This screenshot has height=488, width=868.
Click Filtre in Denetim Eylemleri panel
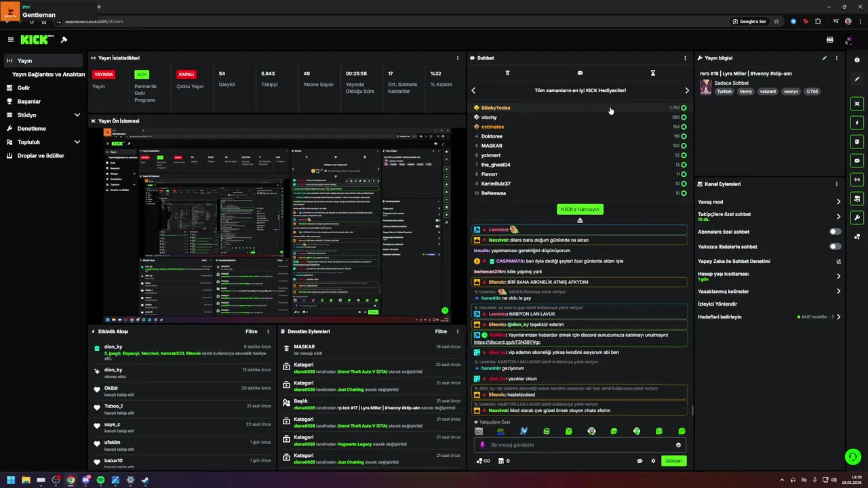coord(441,331)
